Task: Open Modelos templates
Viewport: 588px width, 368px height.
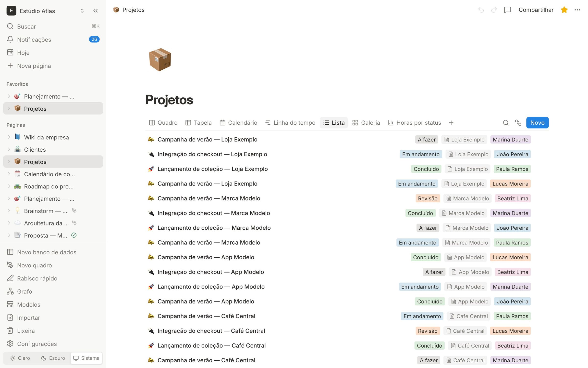Action: click(x=53, y=304)
